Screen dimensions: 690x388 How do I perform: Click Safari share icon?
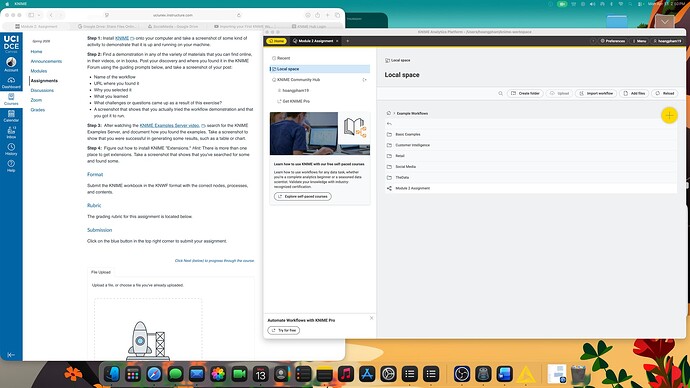(317, 15)
